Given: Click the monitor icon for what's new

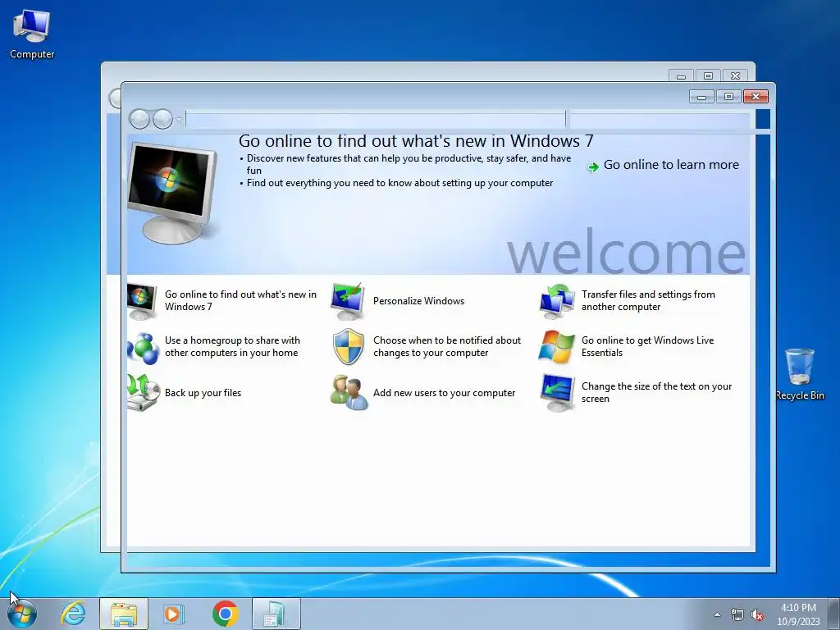Looking at the screenshot, I should pos(142,301).
